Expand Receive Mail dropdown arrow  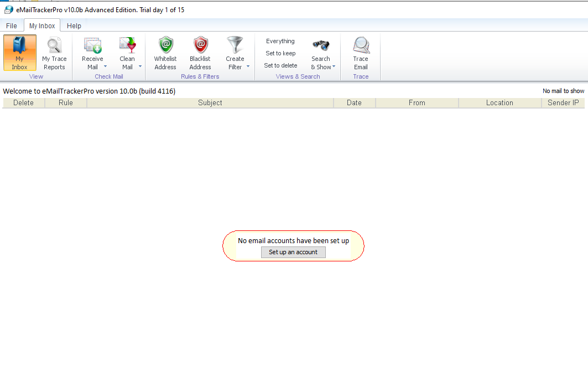[x=105, y=66]
